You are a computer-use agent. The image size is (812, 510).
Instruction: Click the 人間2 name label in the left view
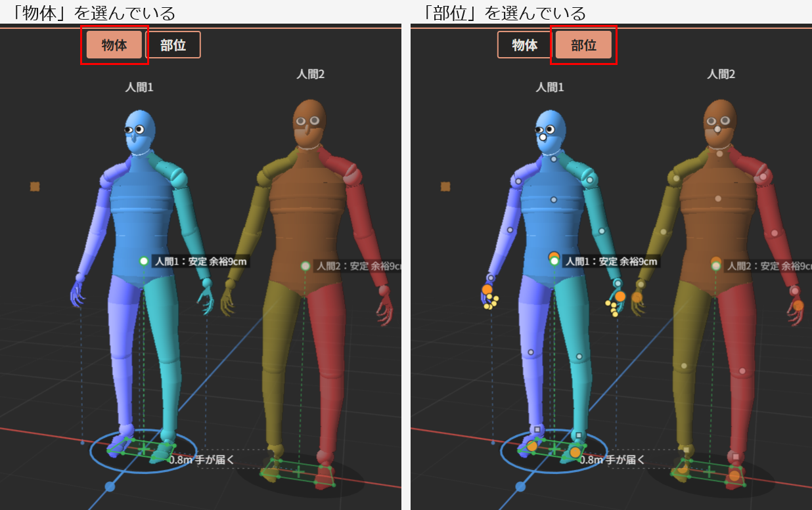pyautogui.click(x=310, y=74)
